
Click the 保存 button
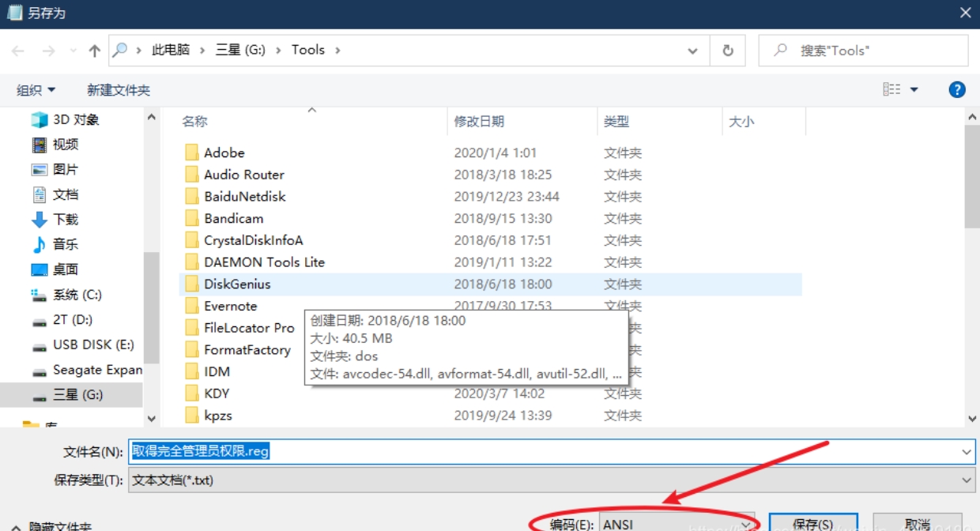pos(812,524)
